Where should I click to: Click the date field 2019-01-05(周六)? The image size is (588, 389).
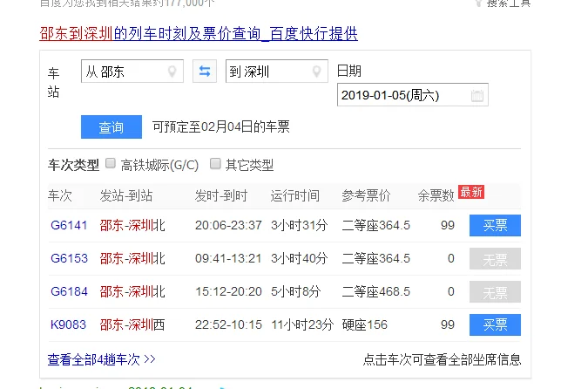tap(413, 95)
